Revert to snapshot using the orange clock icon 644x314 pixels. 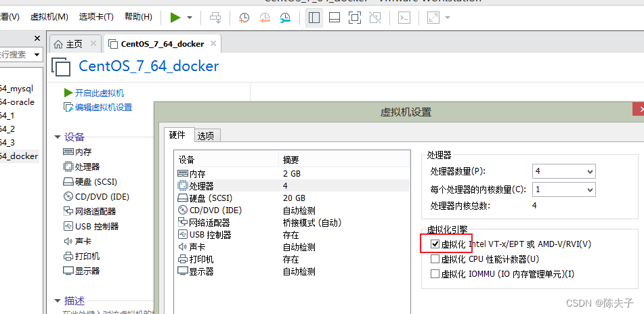pyautogui.click(x=265, y=17)
